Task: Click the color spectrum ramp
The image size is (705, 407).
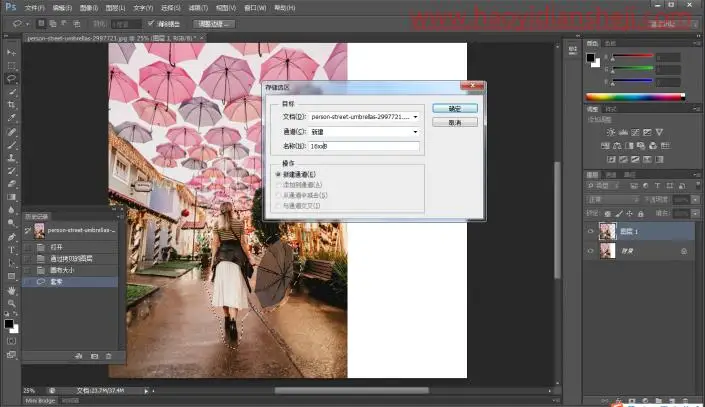Action: tap(636, 97)
